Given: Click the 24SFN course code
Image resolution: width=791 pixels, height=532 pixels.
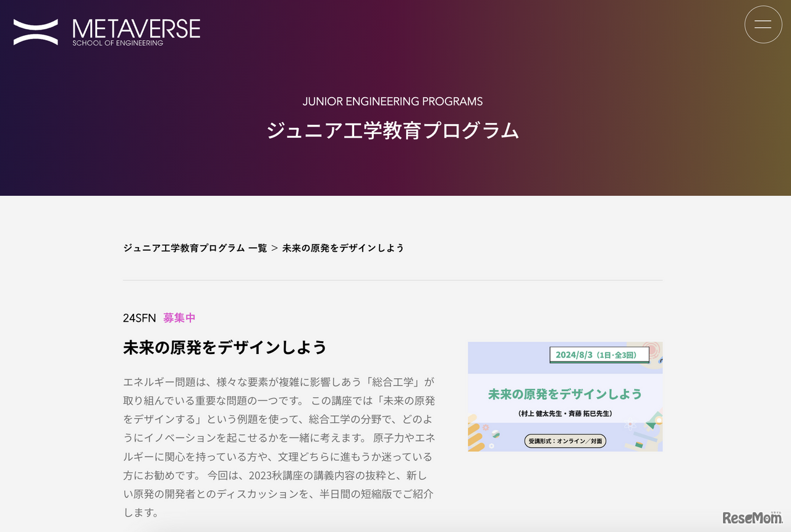Looking at the screenshot, I should click(139, 318).
